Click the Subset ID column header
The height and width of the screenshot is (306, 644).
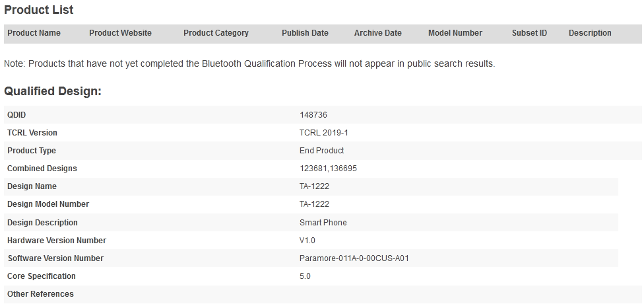pos(529,33)
